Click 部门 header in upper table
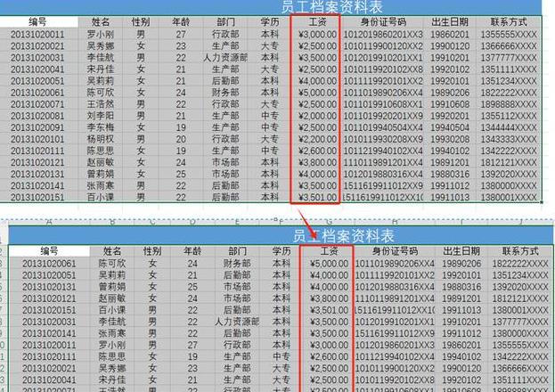555x392 pixels. tap(225, 22)
